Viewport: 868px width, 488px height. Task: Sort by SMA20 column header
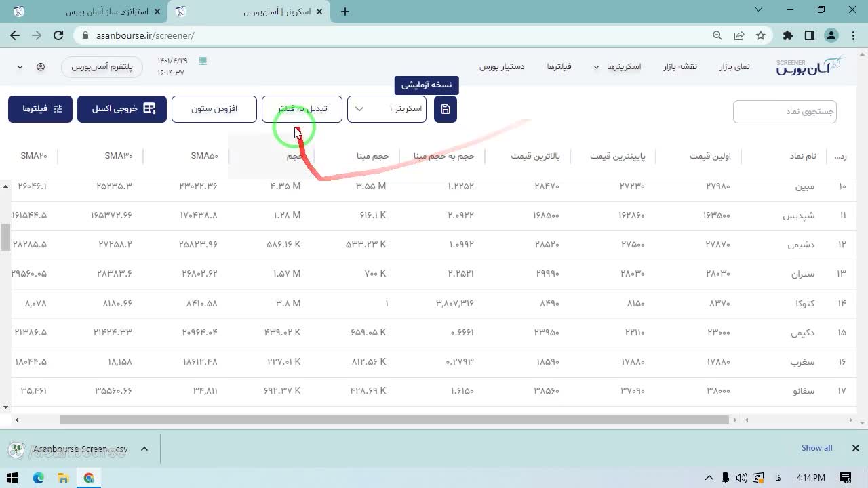click(x=34, y=156)
